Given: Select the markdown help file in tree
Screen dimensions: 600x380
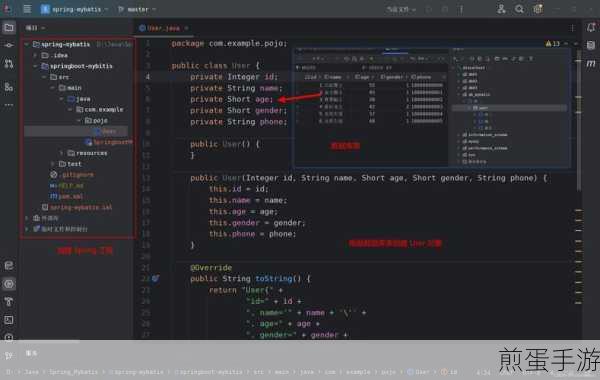Looking at the screenshot, I should pyautogui.click(x=67, y=186).
